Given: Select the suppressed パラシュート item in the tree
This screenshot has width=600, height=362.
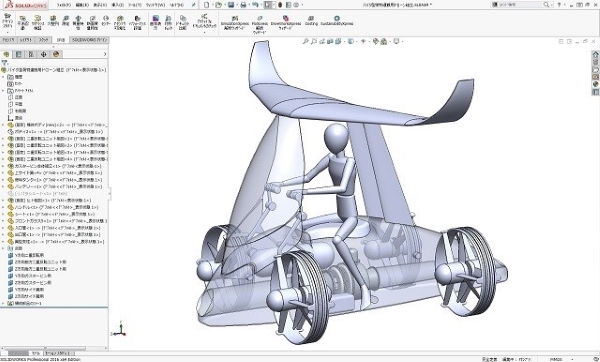Looking at the screenshot, I should [38, 194].
